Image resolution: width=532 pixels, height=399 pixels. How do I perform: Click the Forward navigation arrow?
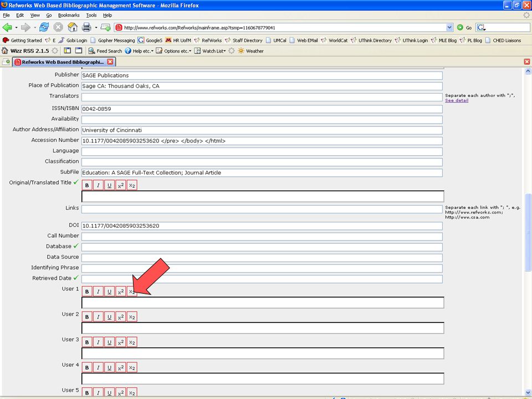(25, 27)
